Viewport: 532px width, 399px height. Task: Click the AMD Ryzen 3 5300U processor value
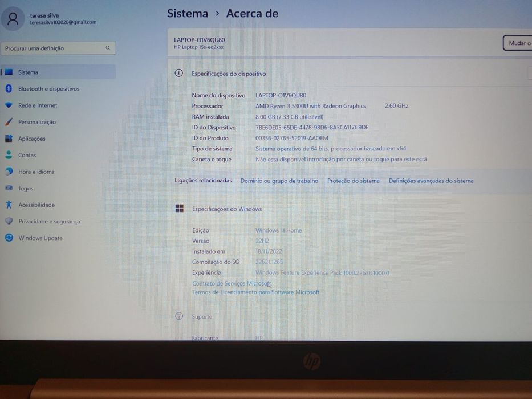[x=310, y=106]
